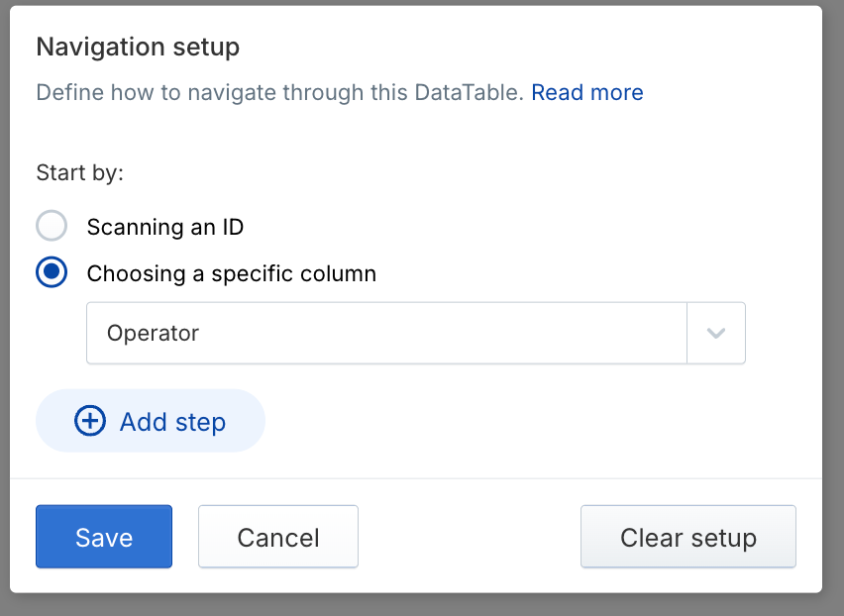Select the Choosing a specific column radio
The image size is (844, 616).
coord(52,273)
